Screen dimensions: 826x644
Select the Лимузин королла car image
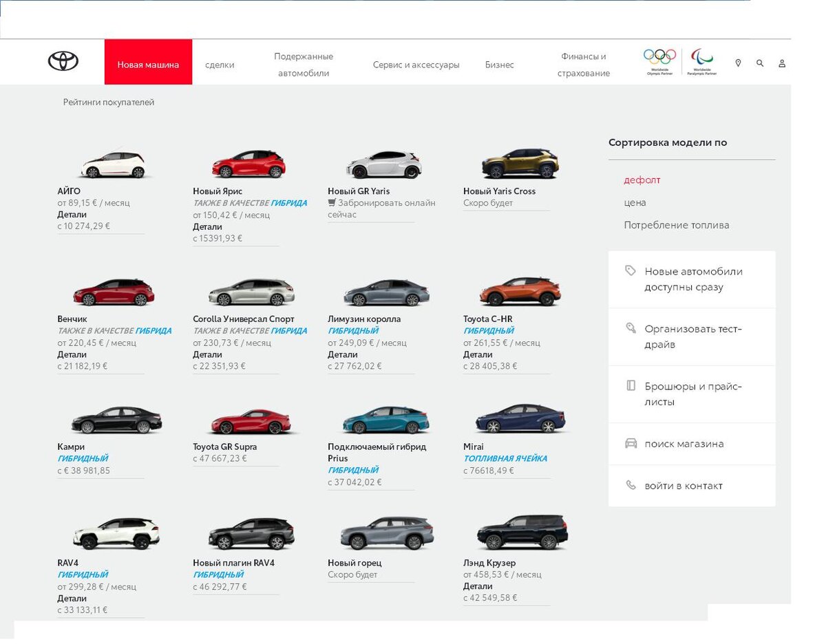(x=386, y=292)
